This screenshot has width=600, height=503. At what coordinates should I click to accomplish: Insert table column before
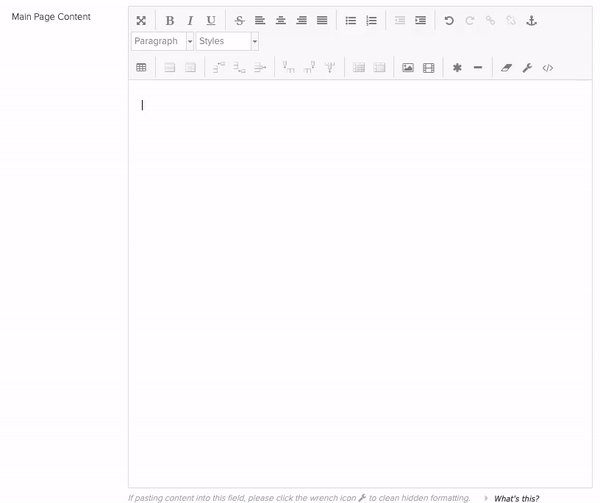(289, 68)
